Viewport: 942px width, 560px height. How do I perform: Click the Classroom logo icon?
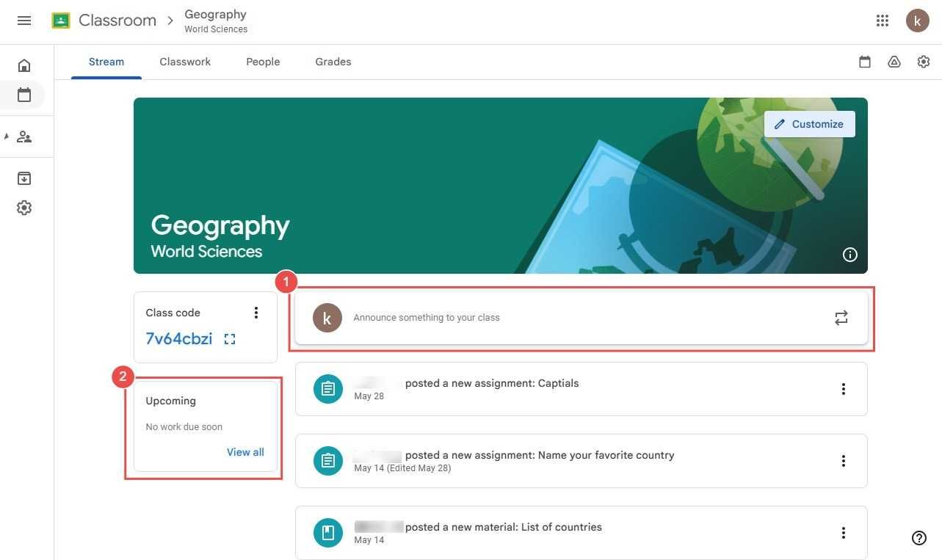(61, 21)
